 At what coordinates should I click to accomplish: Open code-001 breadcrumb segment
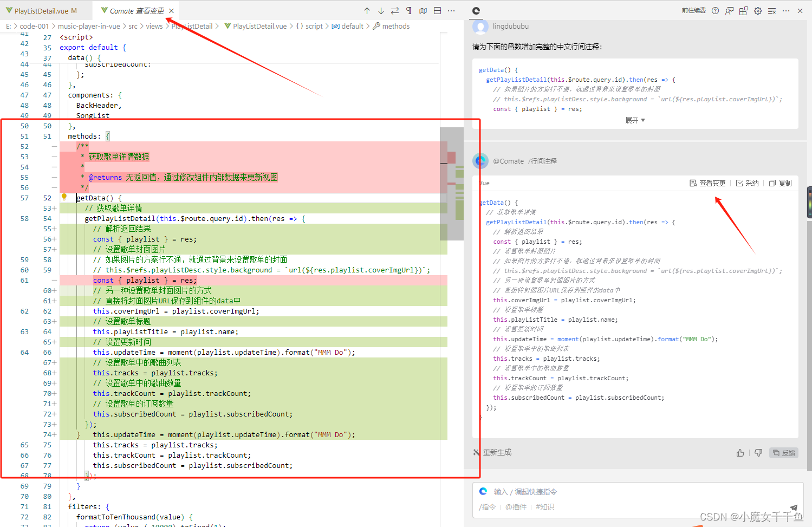click(x=34, y=26)
